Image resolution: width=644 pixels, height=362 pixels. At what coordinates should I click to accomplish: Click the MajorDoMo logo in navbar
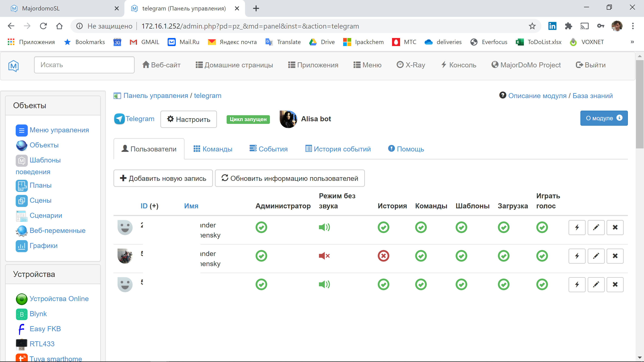coord(13,66)
